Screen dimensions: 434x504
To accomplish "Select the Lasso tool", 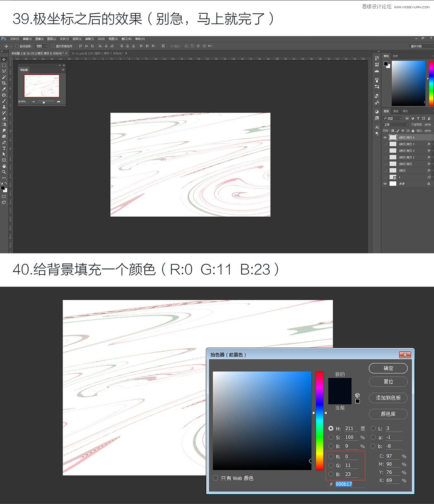I will pos(4,71).
